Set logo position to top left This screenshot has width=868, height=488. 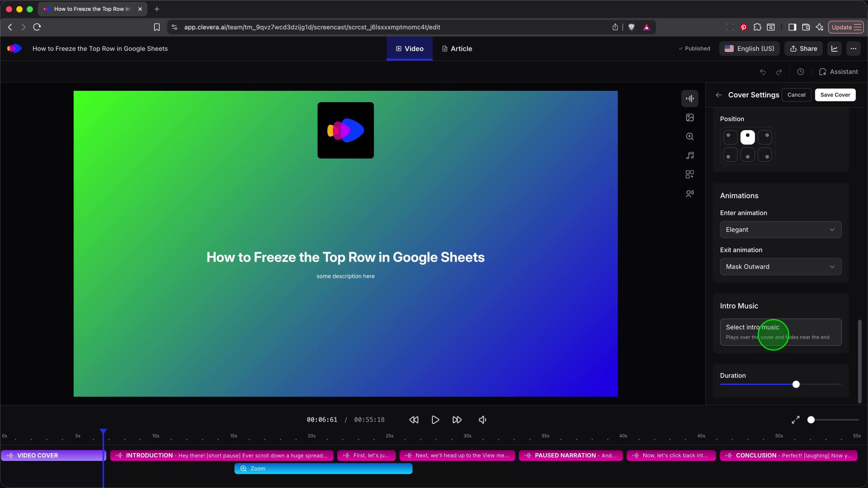coord(730,137)
